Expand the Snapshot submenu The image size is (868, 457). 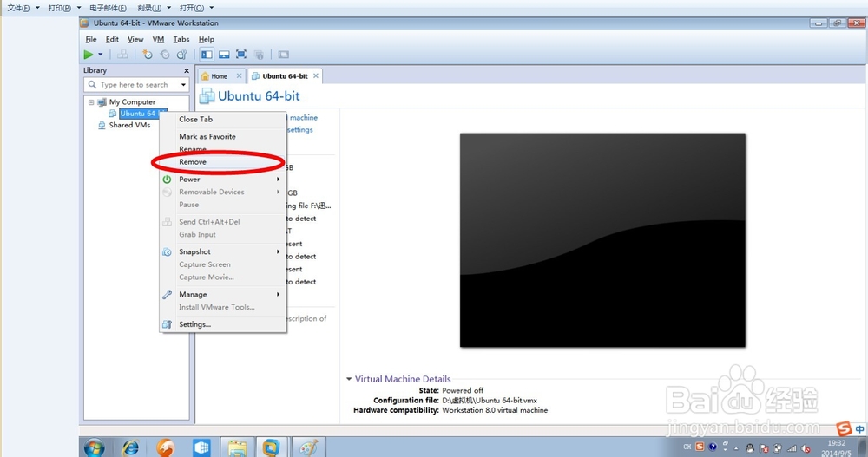tap(223, 251)
